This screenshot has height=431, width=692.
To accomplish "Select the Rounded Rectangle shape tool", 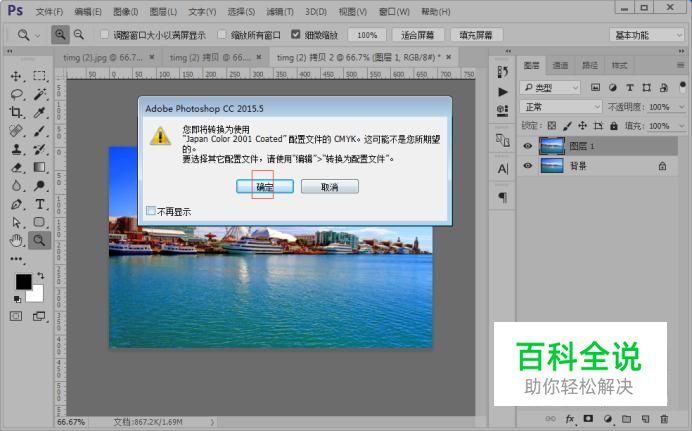I will coord(39,222).
